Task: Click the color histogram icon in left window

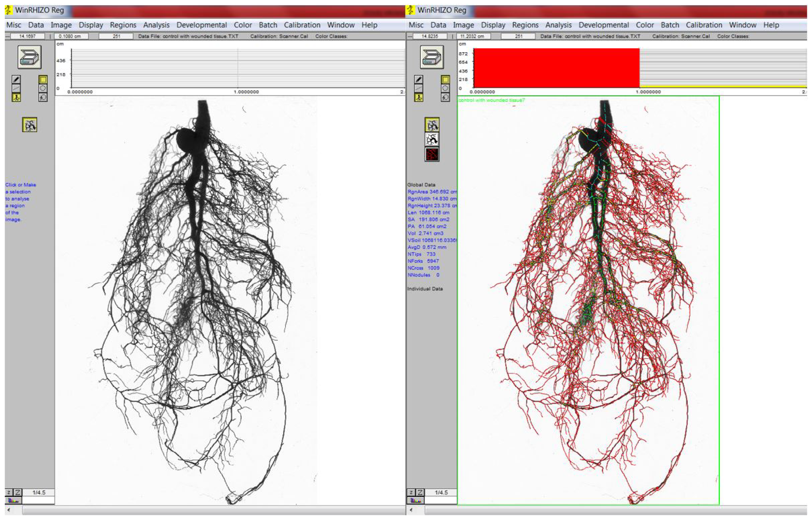Action: pos(13,500)
